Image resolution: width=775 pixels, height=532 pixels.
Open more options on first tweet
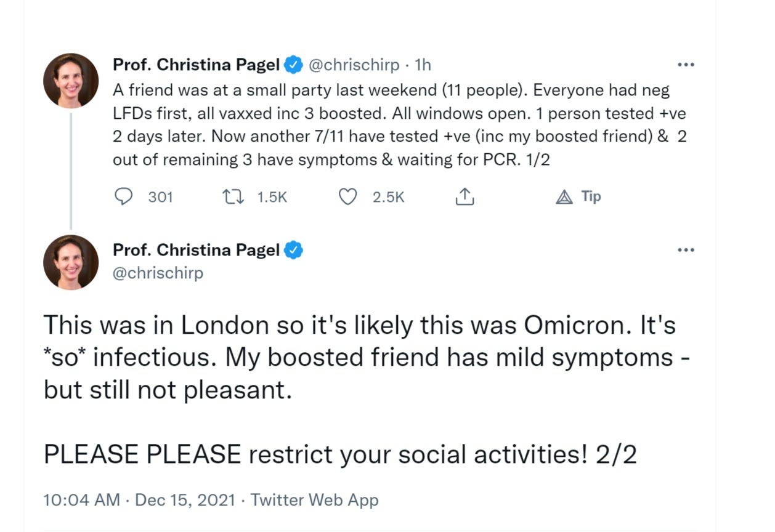[x=686, y=65]
